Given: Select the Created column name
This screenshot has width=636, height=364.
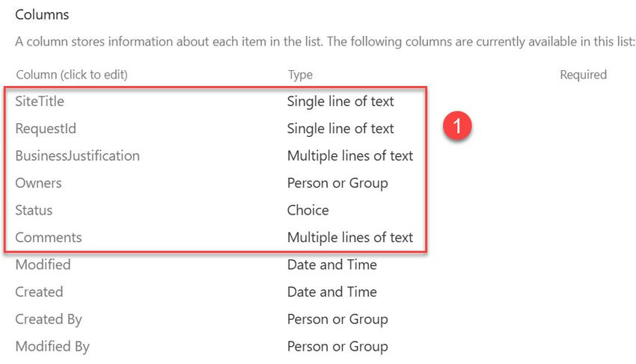Looking at the screenshot, I should coord(39,291).
